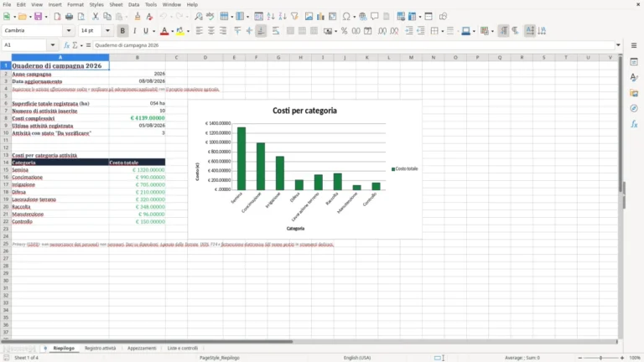Click Increase Indent icon
The width and height of the screenshot is (644, 362).
(x=409, y=31)
